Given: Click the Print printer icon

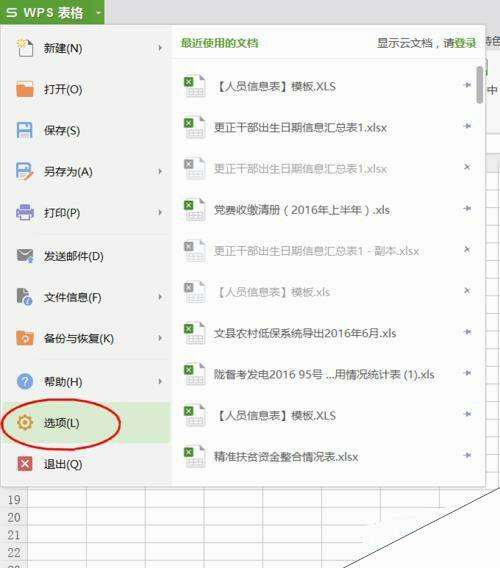Looking at the screenshot, I should click(x=25, y=212).
